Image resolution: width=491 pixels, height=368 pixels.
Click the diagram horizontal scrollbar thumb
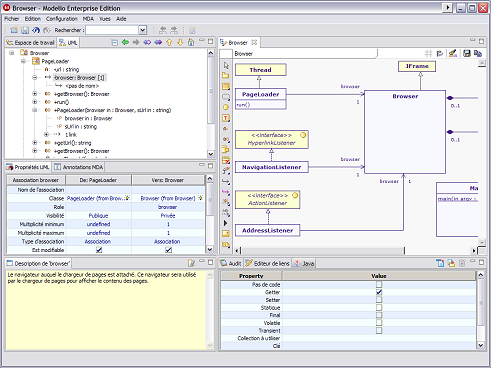322,250
